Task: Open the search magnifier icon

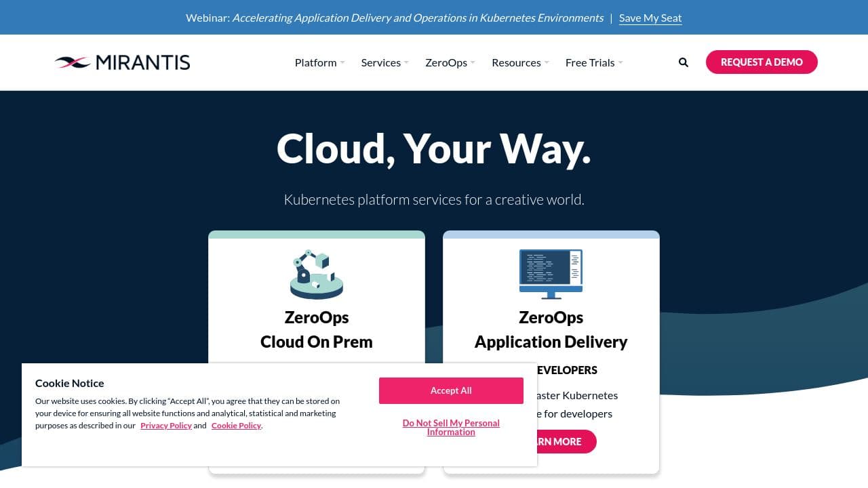Action: tap(684, 62)
